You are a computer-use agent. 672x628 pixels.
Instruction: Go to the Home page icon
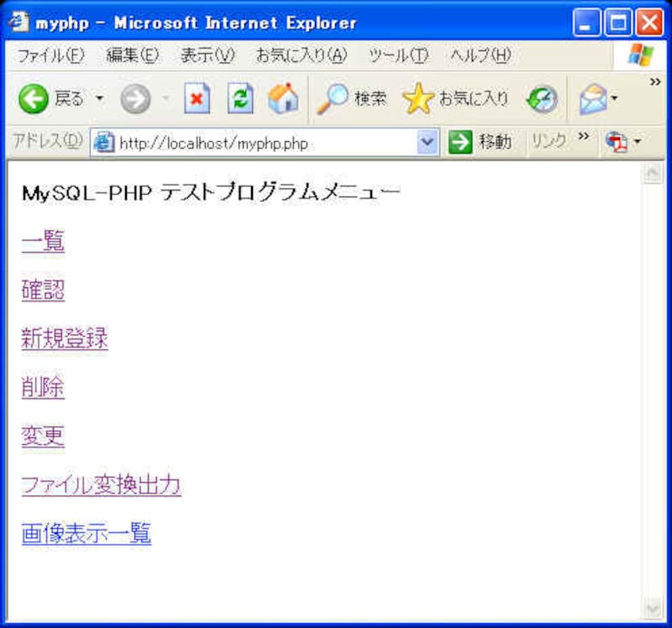click(x=283, y=98)
